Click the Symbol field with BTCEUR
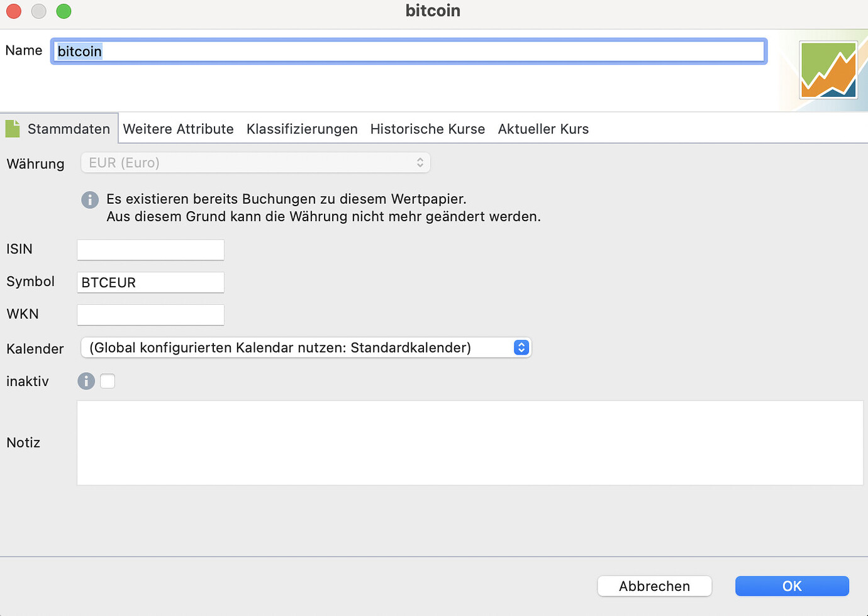This screenshot has width=868, height=616. pos(150,282)
